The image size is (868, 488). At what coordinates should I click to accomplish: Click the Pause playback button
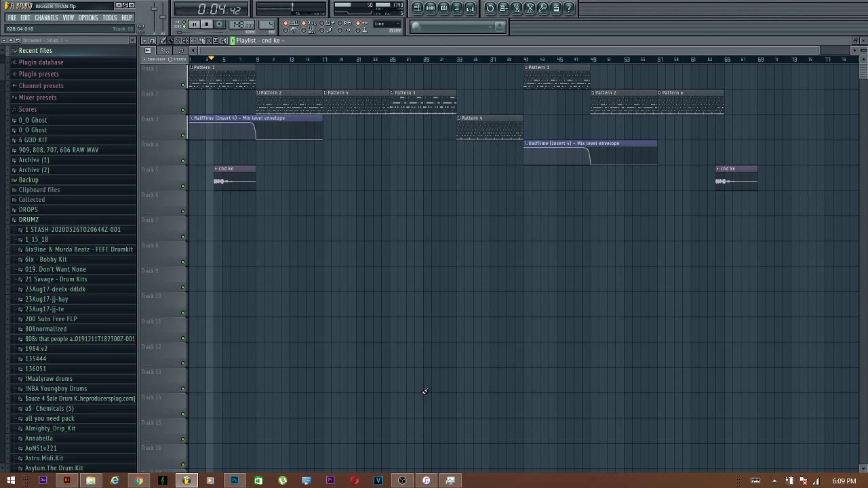tap(194, 24)
